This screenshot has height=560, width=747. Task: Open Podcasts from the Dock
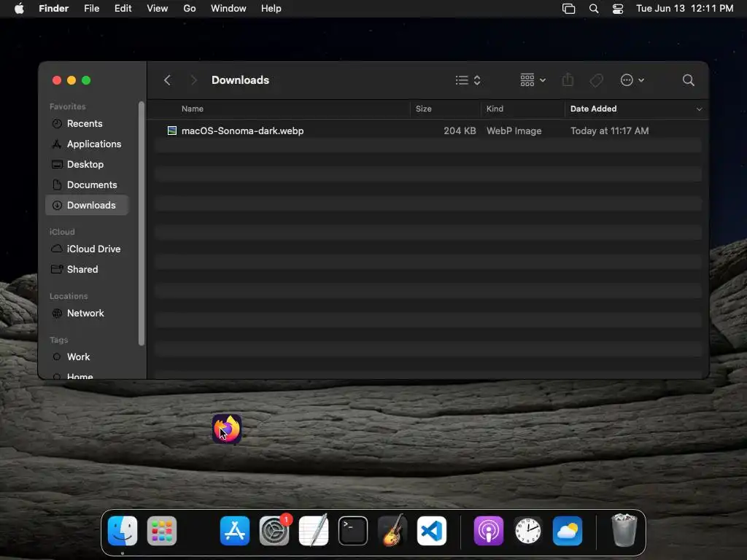point(488,531)
